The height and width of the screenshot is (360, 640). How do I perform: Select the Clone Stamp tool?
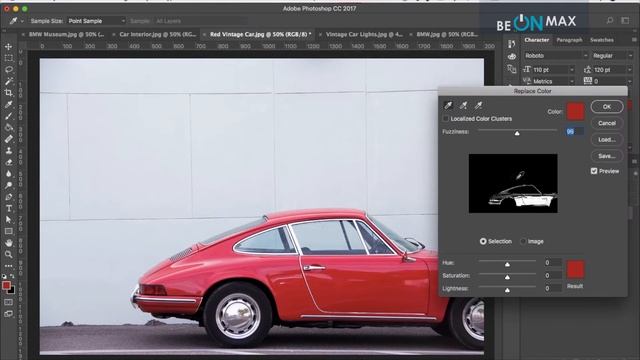pyautogui.click(x=9, y=151)
